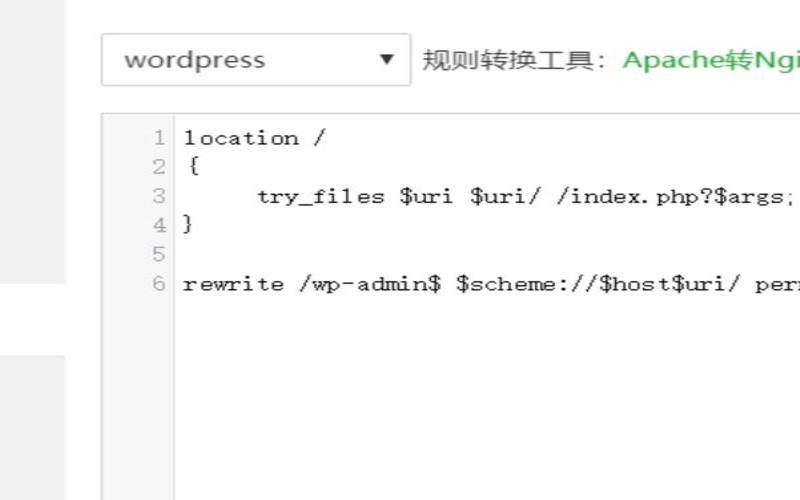
Task: Click the /index.php?$args; text
Action: [x=675, y=196]
